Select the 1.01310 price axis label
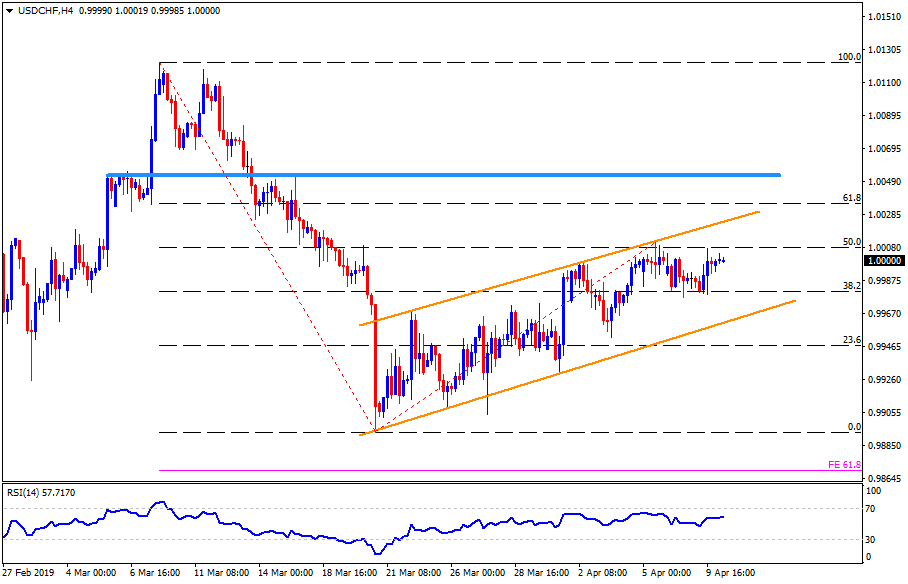 pyautogui.click(x=883, y=49)
